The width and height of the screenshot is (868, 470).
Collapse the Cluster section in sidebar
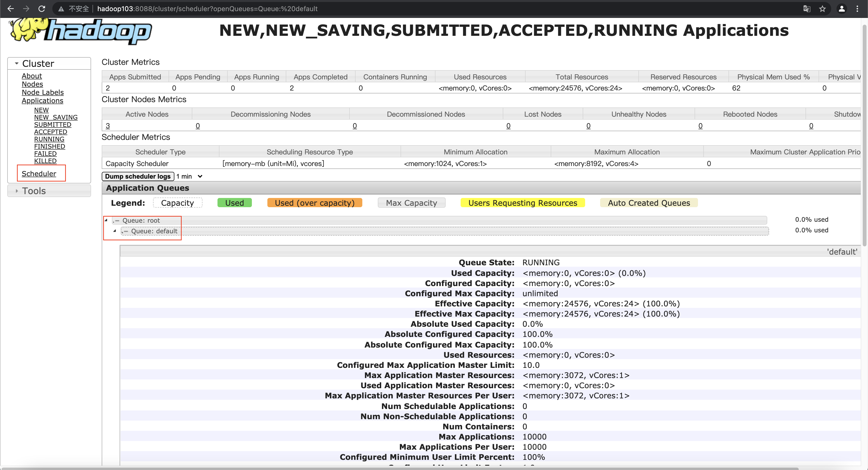[x=16, y=63]
